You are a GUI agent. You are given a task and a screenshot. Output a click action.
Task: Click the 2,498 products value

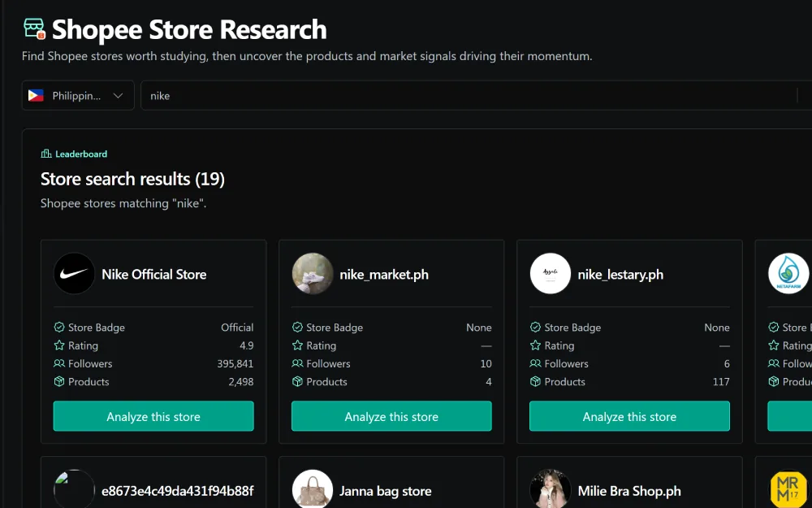pyautogui.click(x=241, y=382)
